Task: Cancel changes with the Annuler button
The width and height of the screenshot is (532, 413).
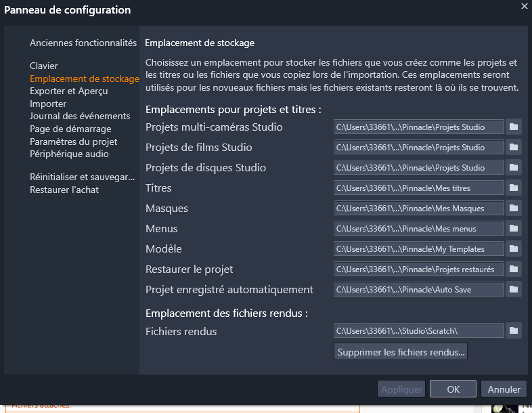Action: pyautogui.click(x=504, y=389)
